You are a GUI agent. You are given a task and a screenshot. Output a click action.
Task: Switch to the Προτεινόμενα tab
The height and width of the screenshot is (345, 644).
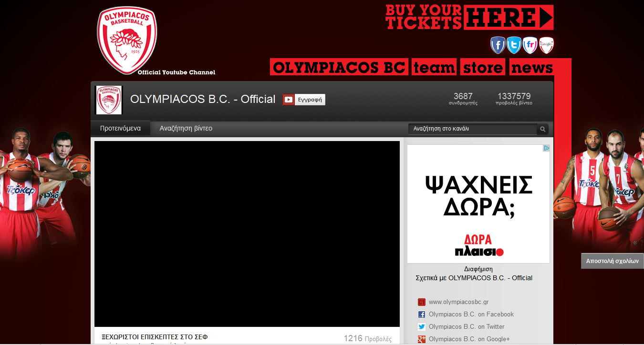pyautogui.click(x=120, y=129)
